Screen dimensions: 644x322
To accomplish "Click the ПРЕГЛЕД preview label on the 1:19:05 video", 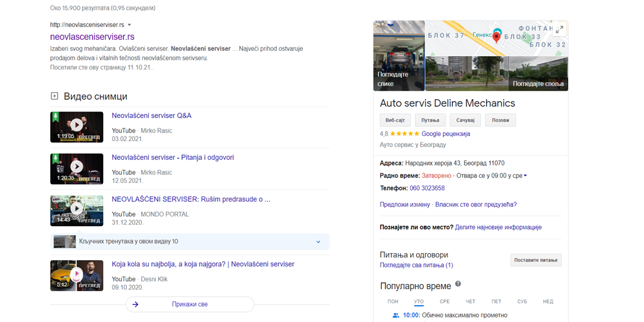I will [x=89, y=137].
